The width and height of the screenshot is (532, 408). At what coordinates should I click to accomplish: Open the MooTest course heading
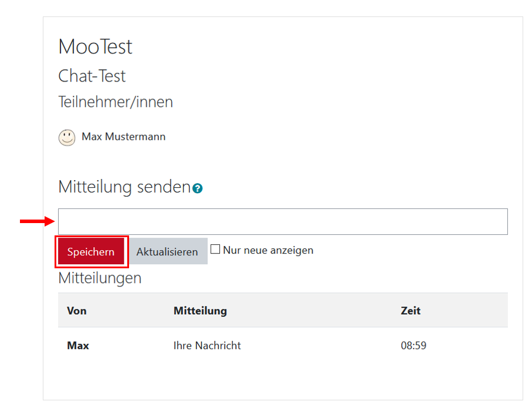95,46
